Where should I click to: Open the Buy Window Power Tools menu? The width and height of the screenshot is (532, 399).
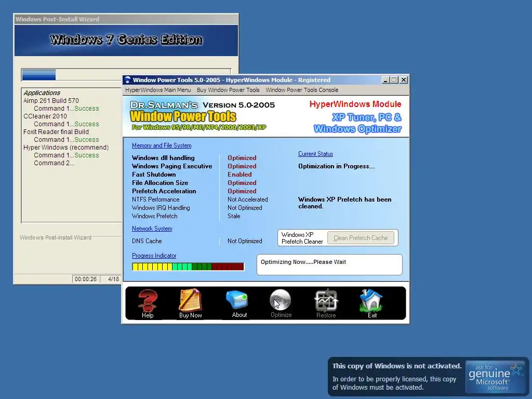[x=228, y=90]
